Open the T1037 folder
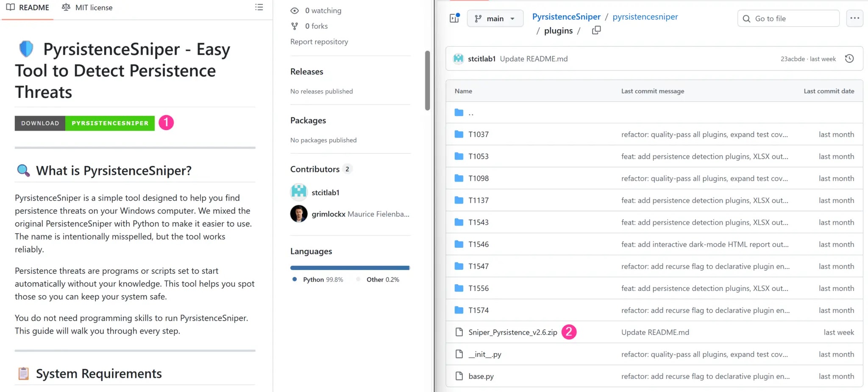This screenshot has height=392, width=868. point(479,135)
